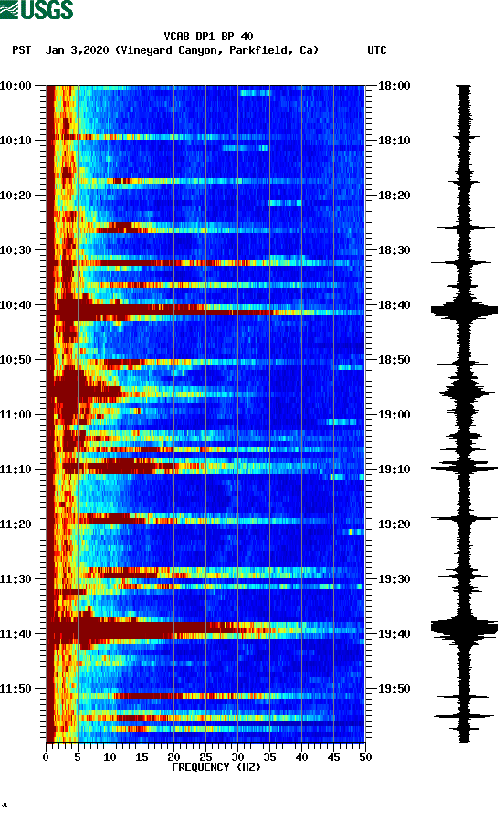Viewport: 504px width, 815px height.
Task: Click the date text Jan 3,2020
Action: pos(77,50)
